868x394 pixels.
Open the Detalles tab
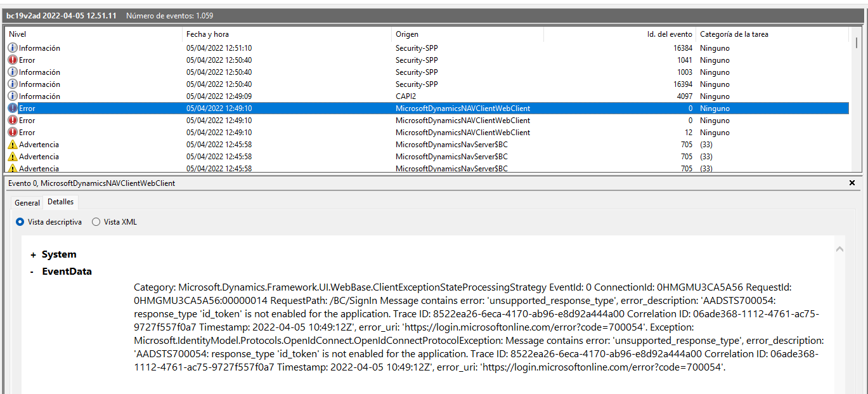click(60, 201)
